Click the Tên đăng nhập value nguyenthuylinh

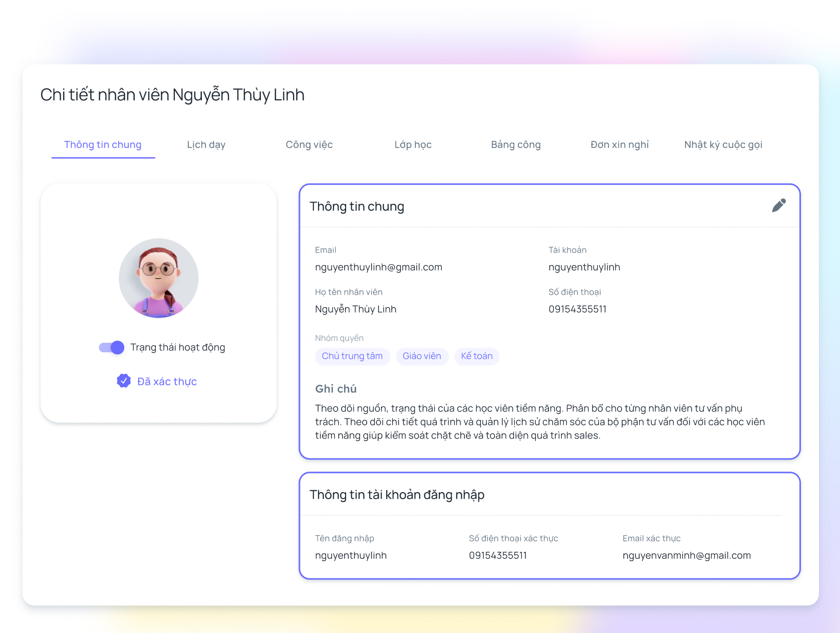point(351,555)
